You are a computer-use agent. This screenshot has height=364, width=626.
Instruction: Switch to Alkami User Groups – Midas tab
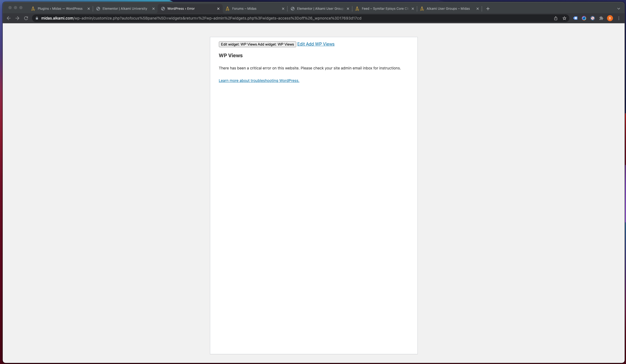coord(449,9)
